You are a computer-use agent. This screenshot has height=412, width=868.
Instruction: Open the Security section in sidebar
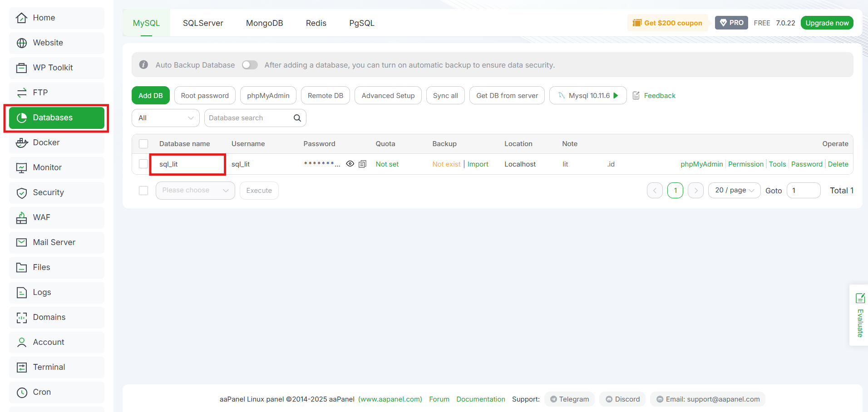[x=47, y=192]
